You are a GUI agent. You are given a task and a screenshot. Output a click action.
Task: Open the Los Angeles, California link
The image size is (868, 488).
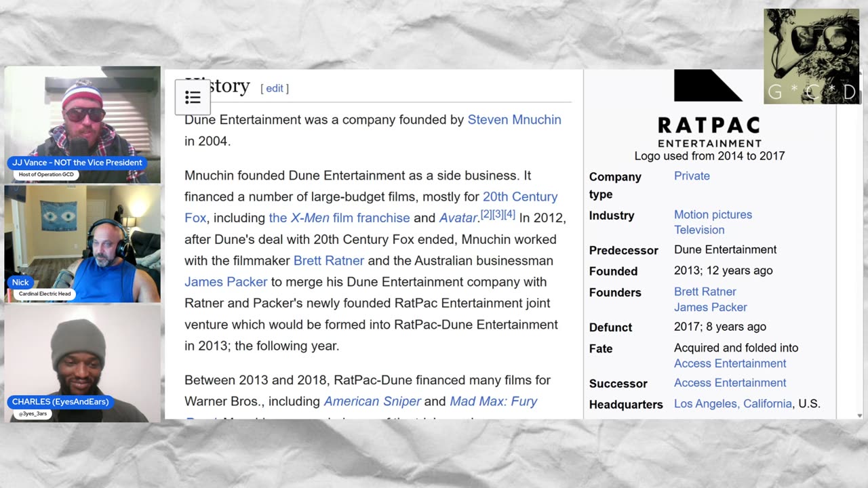click(x=733, y=405)
